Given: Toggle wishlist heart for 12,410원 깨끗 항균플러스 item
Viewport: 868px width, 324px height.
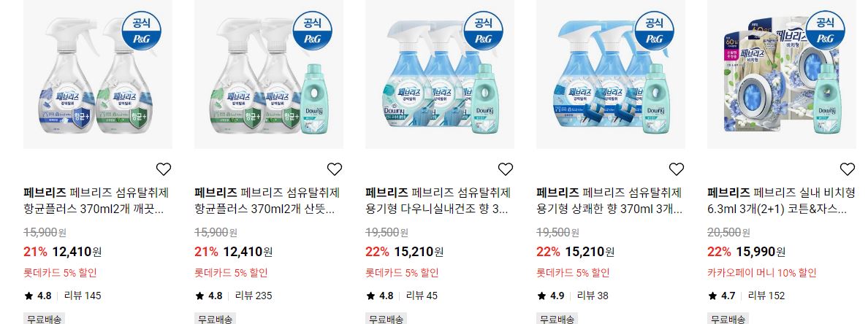Looking at the screenshot, I should [164, 169].
